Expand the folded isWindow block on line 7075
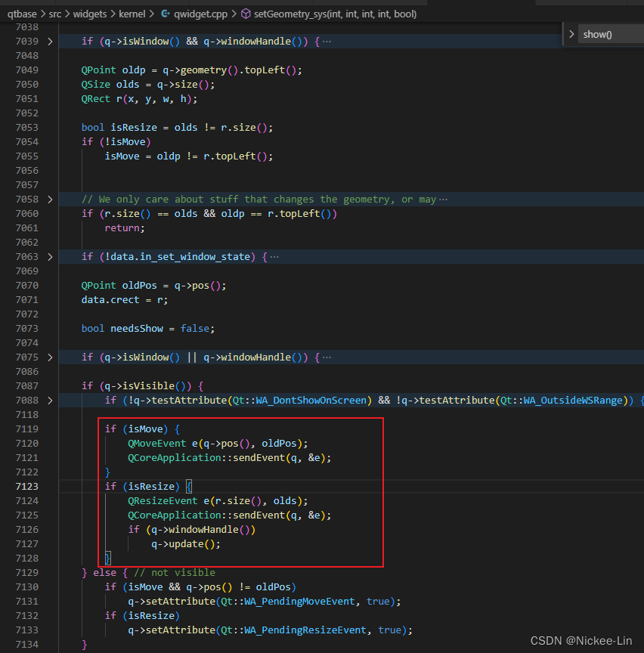 click(x=50, y=357)
